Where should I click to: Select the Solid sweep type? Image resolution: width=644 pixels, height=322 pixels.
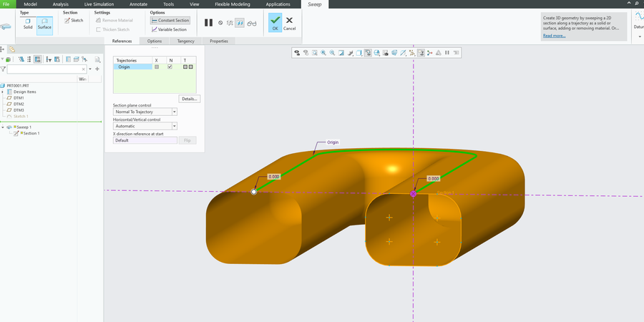[x=28, y=23]
